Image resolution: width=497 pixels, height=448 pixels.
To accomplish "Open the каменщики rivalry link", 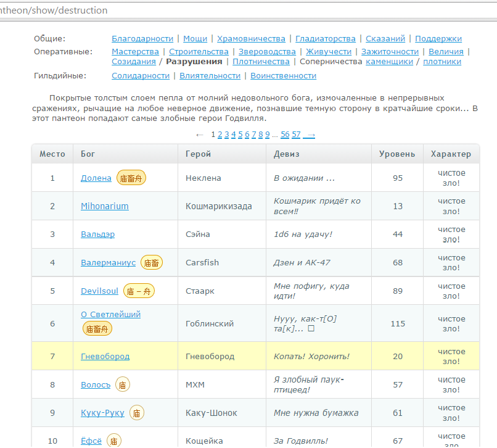I will pyautogui.click(x=389, y=62).
